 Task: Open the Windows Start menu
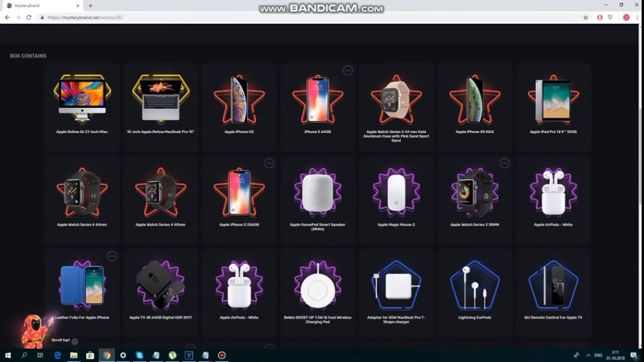pos(8,355)
